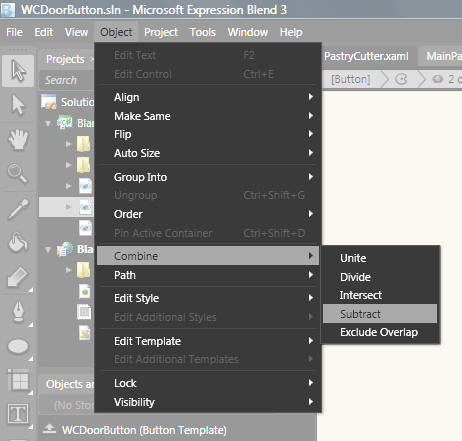This screenshot has height=441, width=462.
Task: Choose Exclude Overlap from Combine submenu
Action: pos(380,332)
